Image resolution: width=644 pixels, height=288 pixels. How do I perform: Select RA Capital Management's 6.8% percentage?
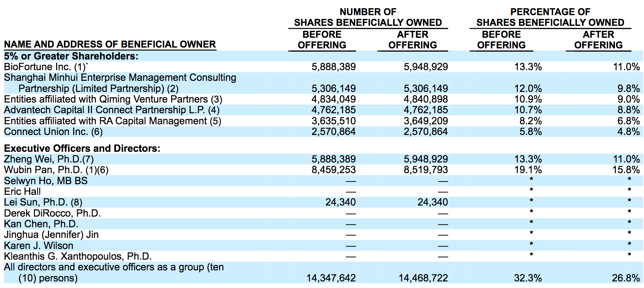(629, 121)
